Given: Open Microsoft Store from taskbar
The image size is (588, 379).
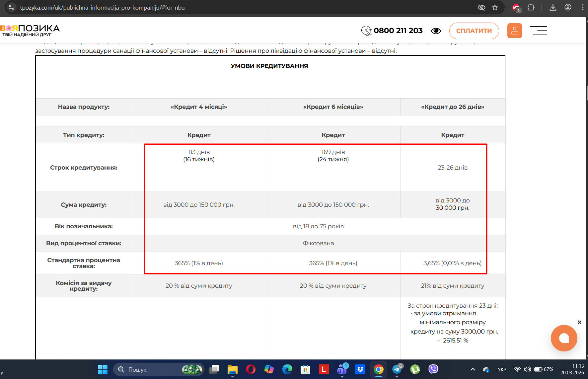Looking at the screenshot, I should (x=305, y=369).
